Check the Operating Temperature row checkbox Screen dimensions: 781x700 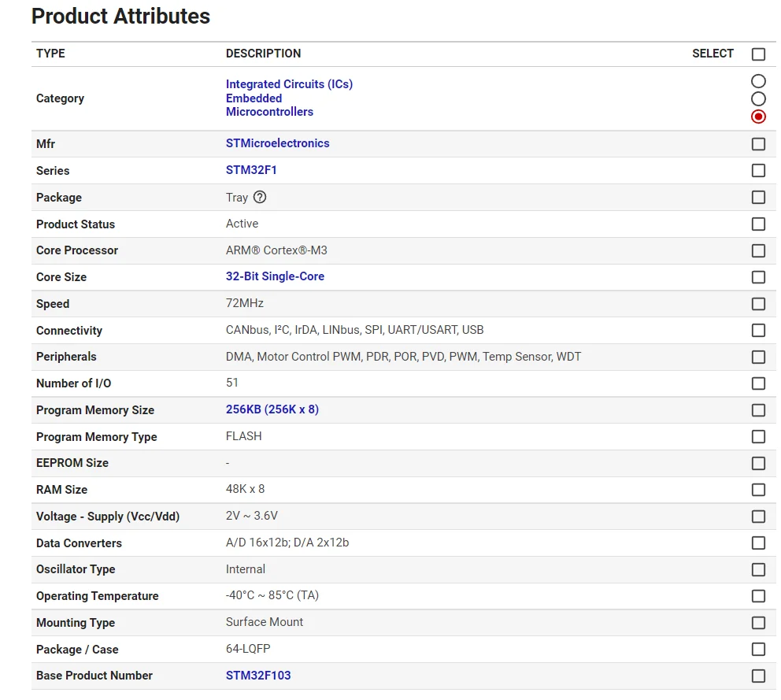(x=758, y=596)
